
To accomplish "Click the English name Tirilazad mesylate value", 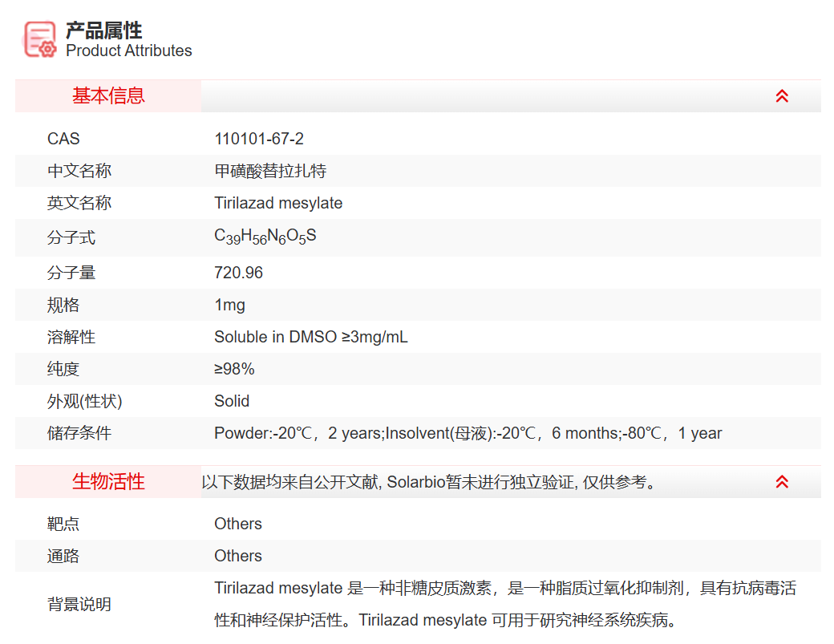I will click(x=278, y=203).
